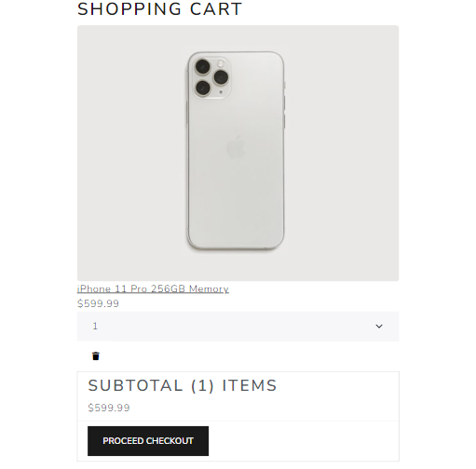
Task: Click the top-left camera lens on the iPhone
Action: coord(202,66)
